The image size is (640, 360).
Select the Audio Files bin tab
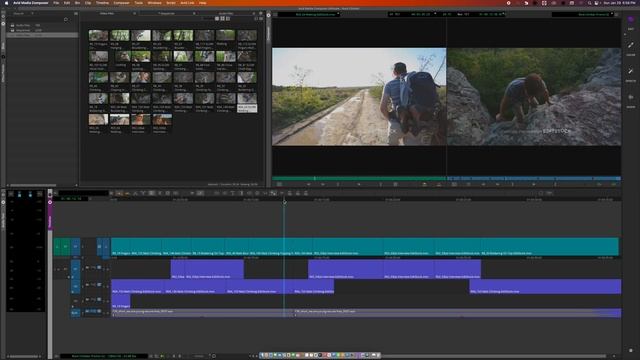(226, 13)
